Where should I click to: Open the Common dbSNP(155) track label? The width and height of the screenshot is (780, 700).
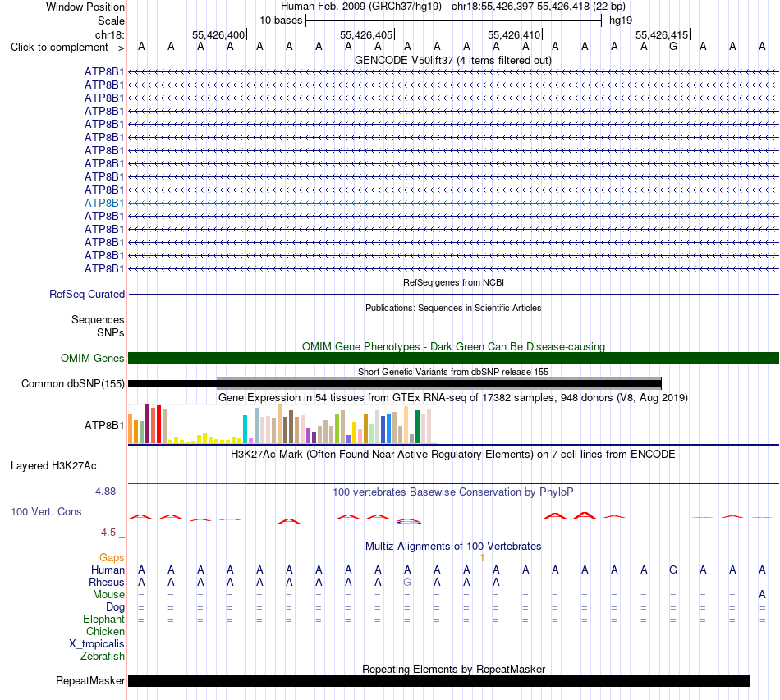click(x=72, y=383)
